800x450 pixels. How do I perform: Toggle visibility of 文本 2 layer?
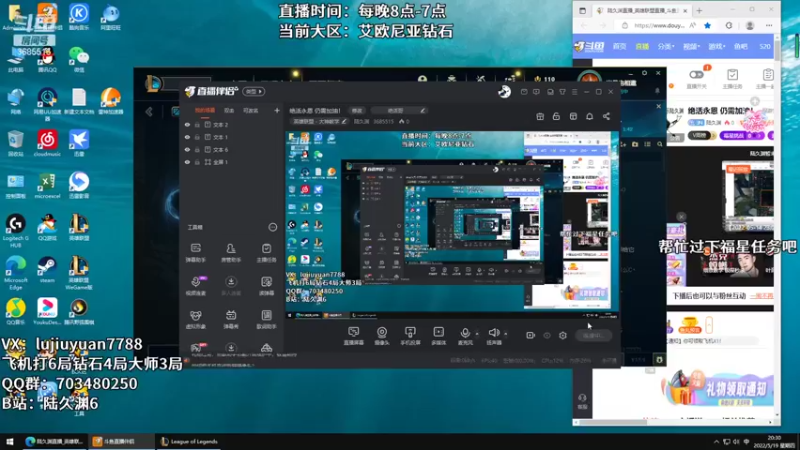pos(187,124)
